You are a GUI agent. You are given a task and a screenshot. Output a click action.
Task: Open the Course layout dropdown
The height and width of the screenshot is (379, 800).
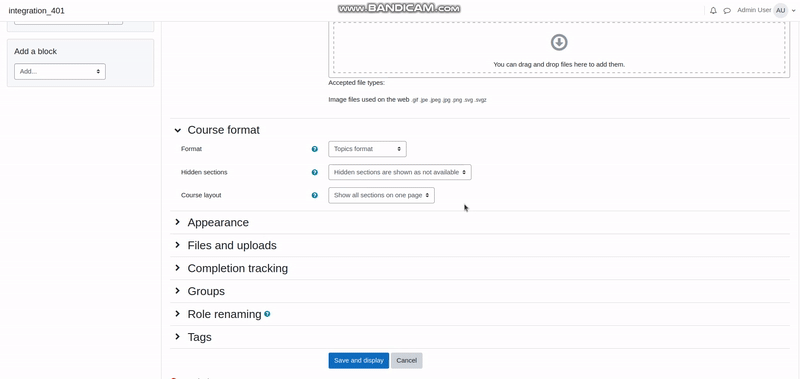pyautogui.click(x=382, y=195)
